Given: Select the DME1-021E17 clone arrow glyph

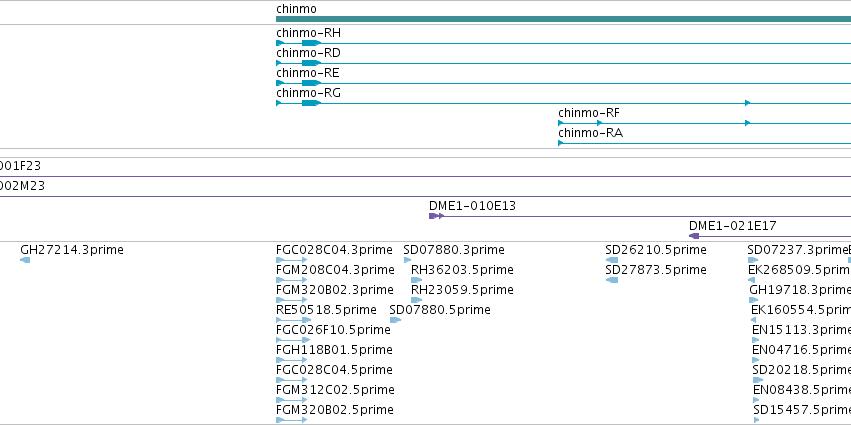Looking at the screenshot, I should coord(694,236).
